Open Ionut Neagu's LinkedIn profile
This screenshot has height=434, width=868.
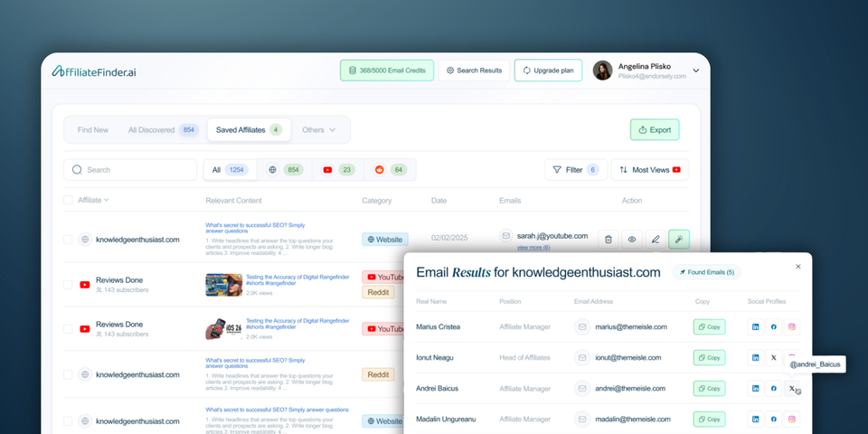click(x=755, y=358)
